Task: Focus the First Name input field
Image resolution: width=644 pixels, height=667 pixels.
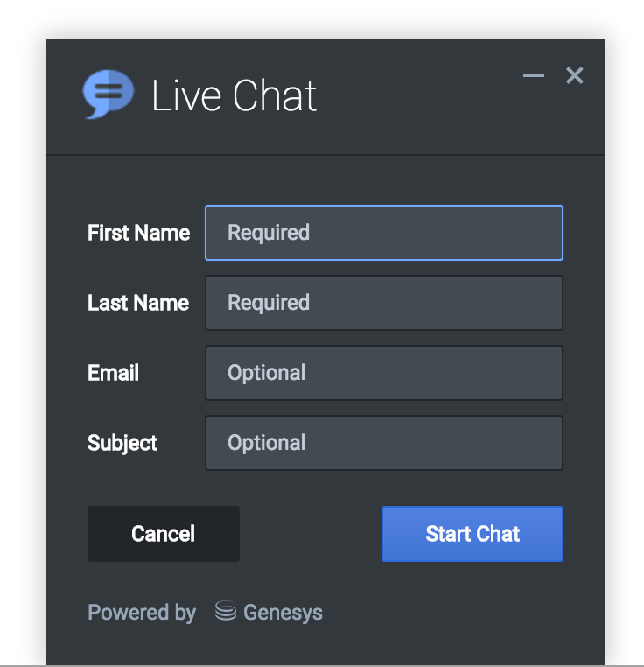Action: coord(383,233)
